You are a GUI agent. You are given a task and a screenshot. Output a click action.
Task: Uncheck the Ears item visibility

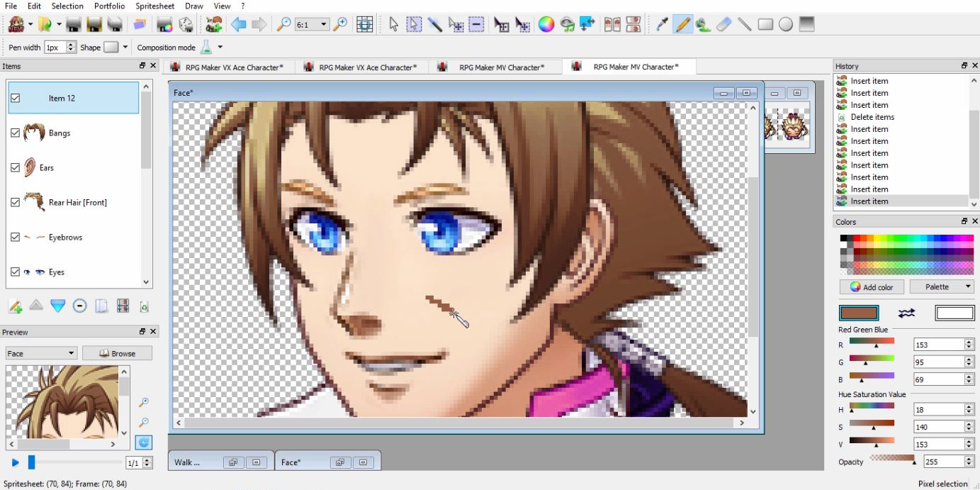[x=15, y=167]
